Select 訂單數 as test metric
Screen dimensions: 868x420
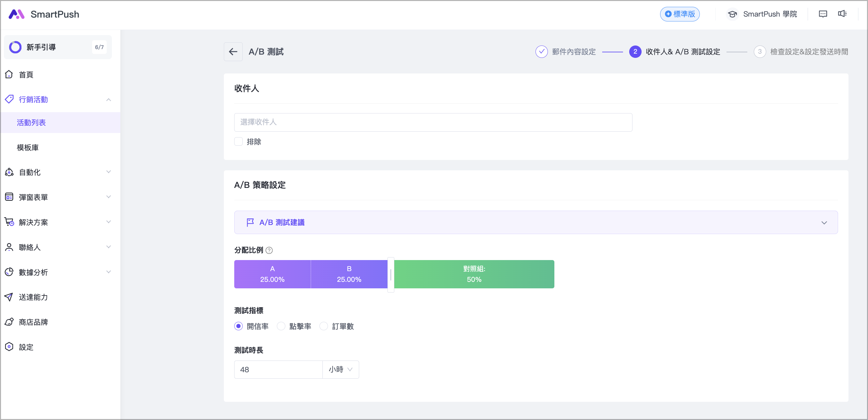[x=323, y=326]
